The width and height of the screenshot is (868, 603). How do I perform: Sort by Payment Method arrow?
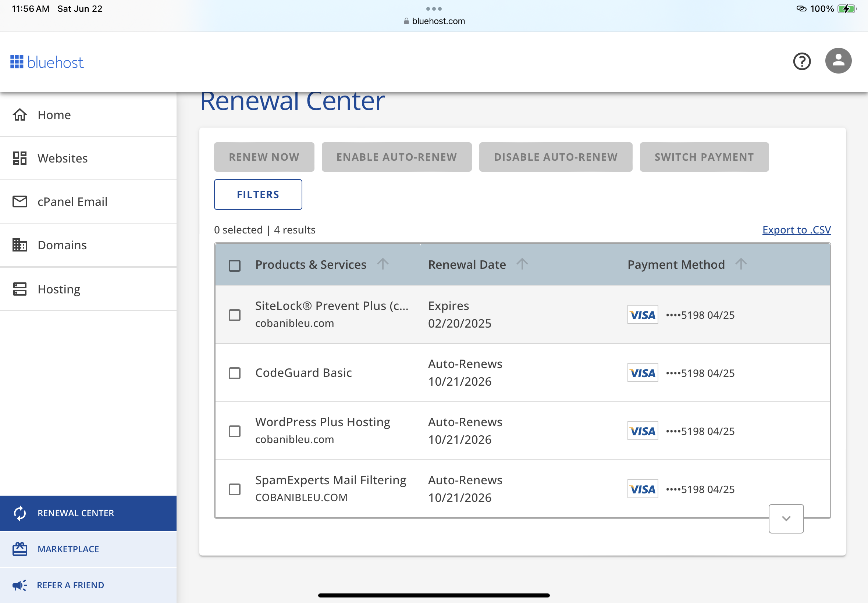[x=741, y=264]
